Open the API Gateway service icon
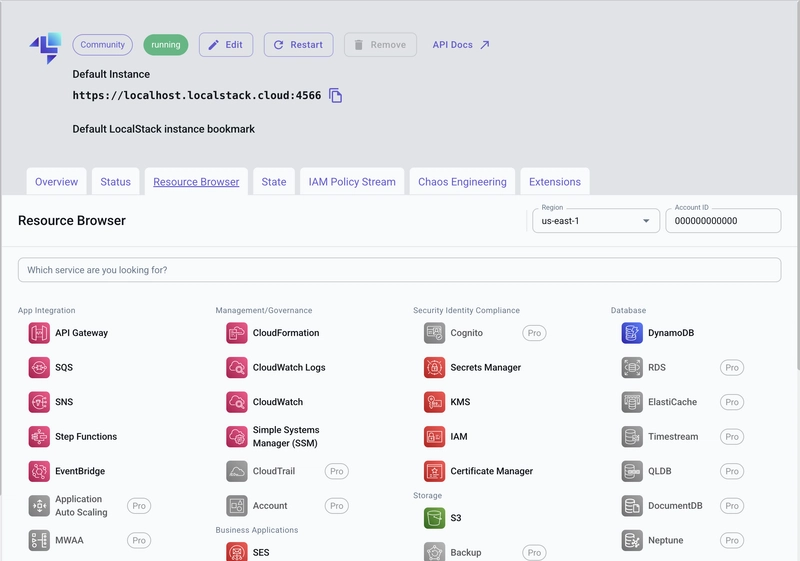800x561 pixels. pyautogui.click(x=39, y=333)
